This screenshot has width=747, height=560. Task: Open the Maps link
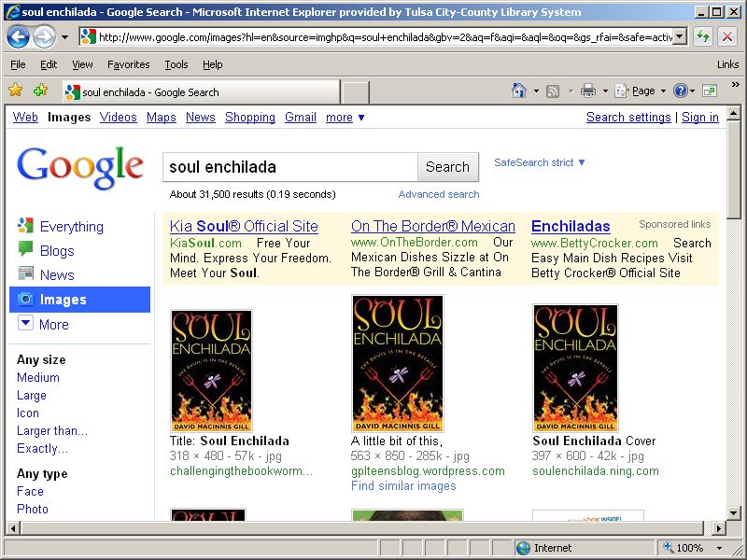(161, 118)
